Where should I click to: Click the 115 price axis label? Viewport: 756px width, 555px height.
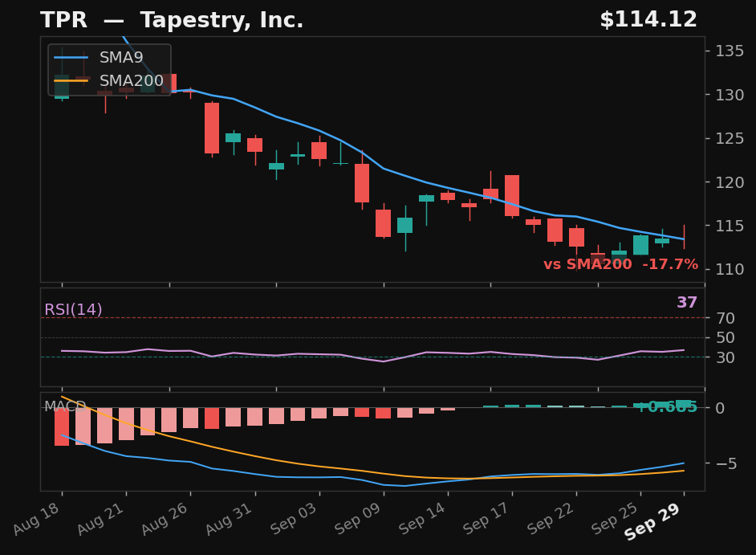click(x=730, y=226)
